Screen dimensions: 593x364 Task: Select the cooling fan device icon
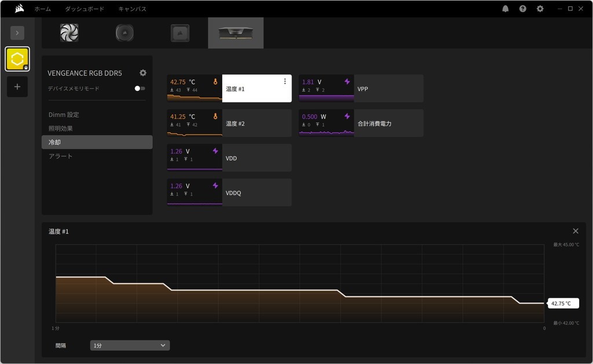click(x=69, y=33)
